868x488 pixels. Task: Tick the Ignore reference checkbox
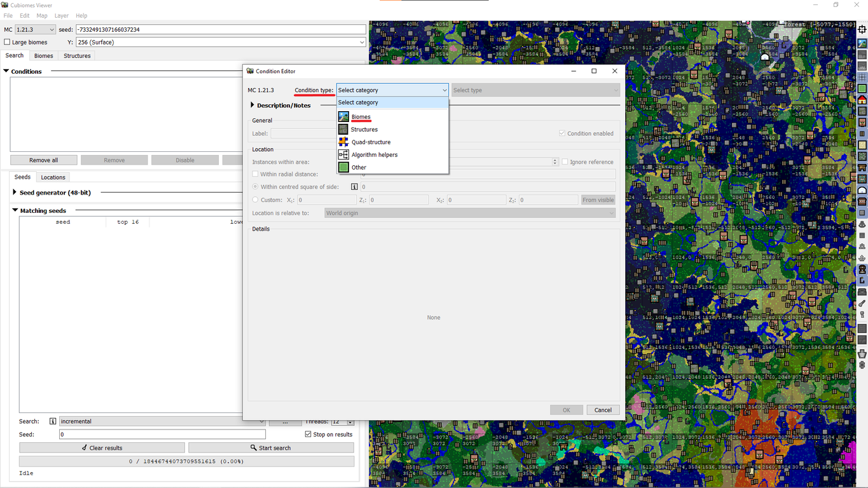tap(565, 162)
